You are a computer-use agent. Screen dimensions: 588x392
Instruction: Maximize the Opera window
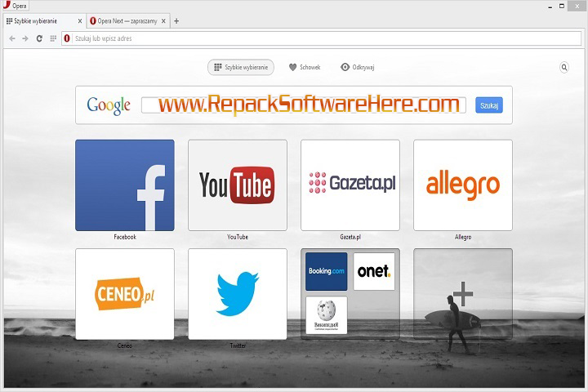562,6
